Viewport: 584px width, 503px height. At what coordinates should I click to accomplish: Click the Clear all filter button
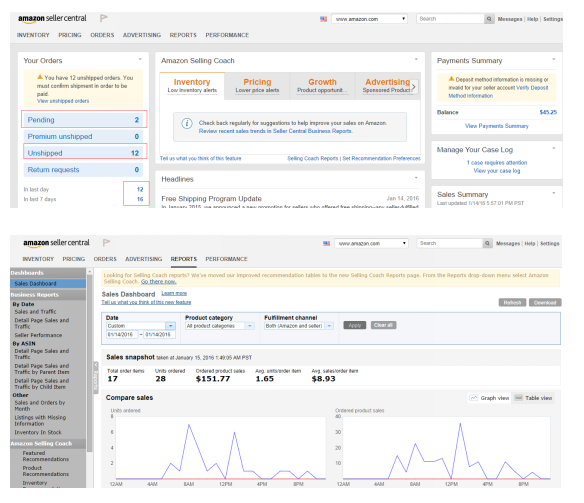pyautogui.click(x=383, y=325)
